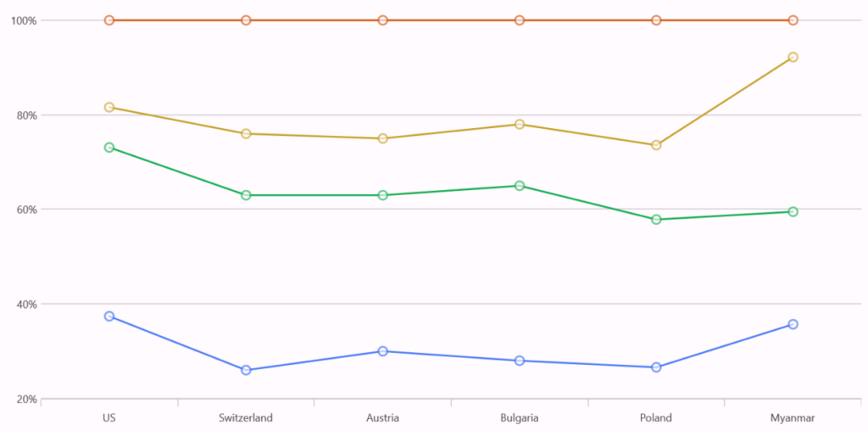Click the yellow data point for US
Screen dimensions: 868x431
[109, 108]
